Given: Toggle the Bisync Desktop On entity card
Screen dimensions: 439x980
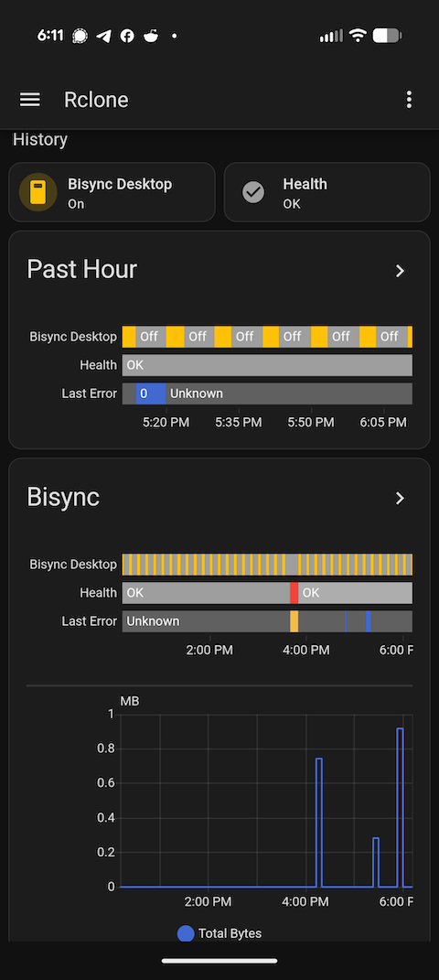Looking at the screenshot, I should tap(112, 192).
